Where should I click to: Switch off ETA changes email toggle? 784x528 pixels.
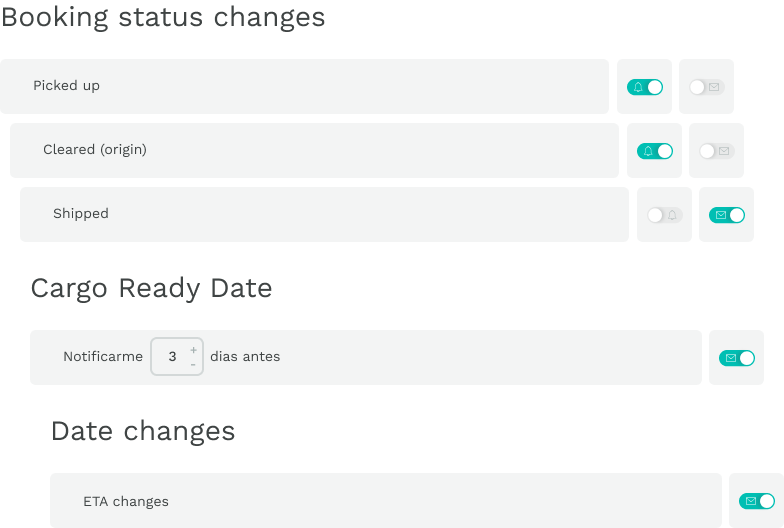[x=757, y=501]
